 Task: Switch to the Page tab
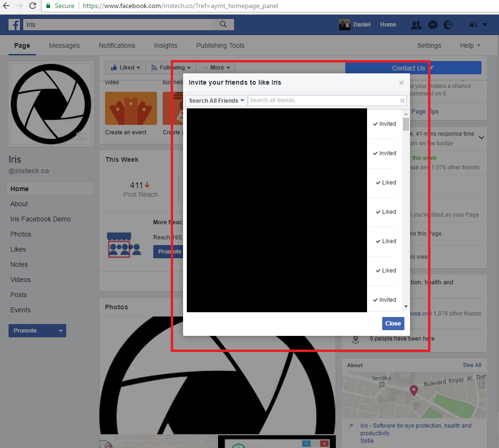tap(22, 45)
